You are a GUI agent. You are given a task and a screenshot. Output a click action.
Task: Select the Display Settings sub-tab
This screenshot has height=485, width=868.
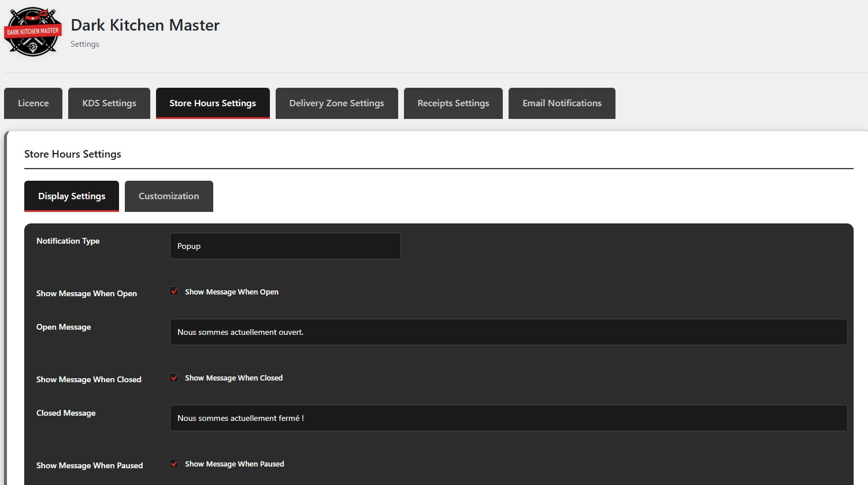[72, 196]
